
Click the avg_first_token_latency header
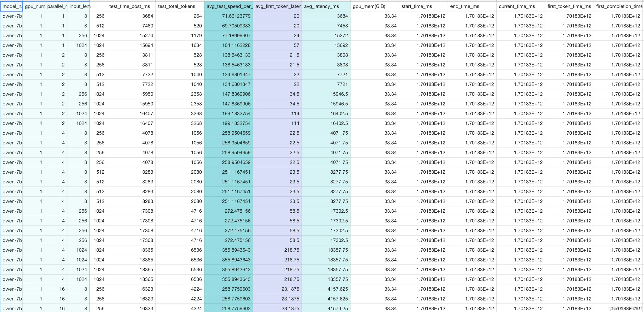click(277, 6)
